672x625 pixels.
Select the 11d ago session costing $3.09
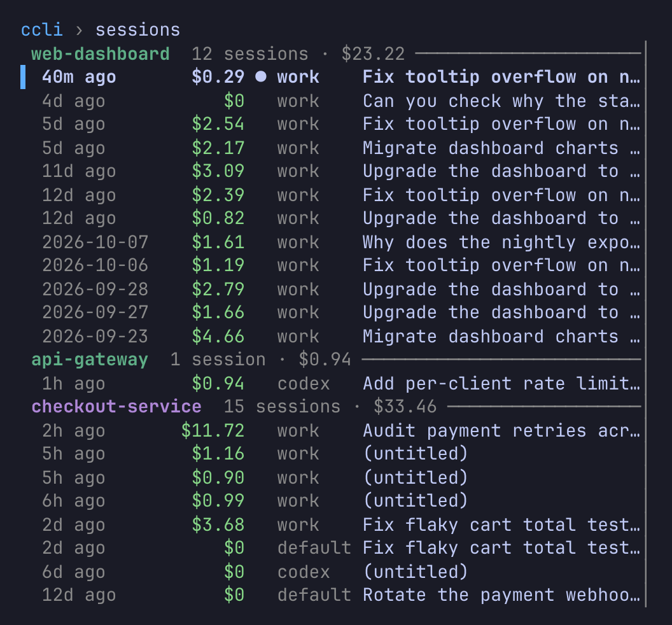tap(330, 171)
